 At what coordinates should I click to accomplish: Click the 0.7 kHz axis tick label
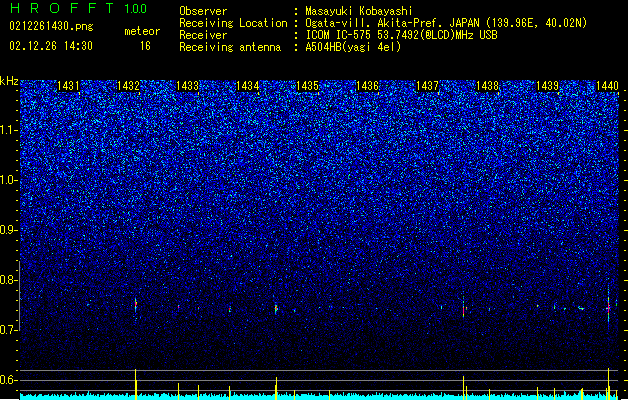(8, 330)
